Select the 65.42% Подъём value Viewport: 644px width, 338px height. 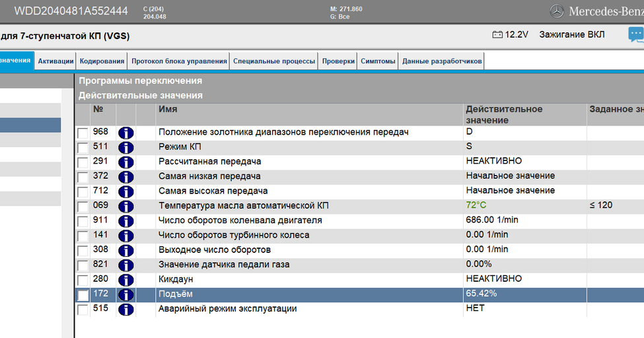(482, 293)
